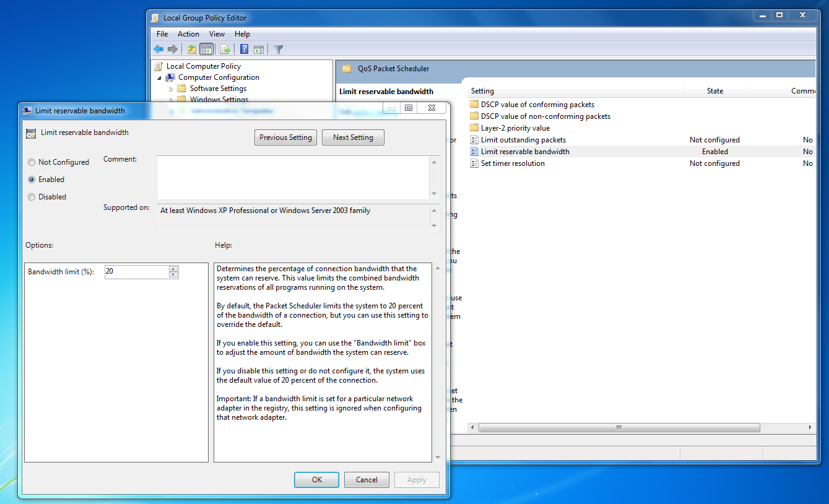The height and width of the screenshot is (504, 829).
Task: Click the Local Group Policy Editor title bar icon
Action: [156, 18]
